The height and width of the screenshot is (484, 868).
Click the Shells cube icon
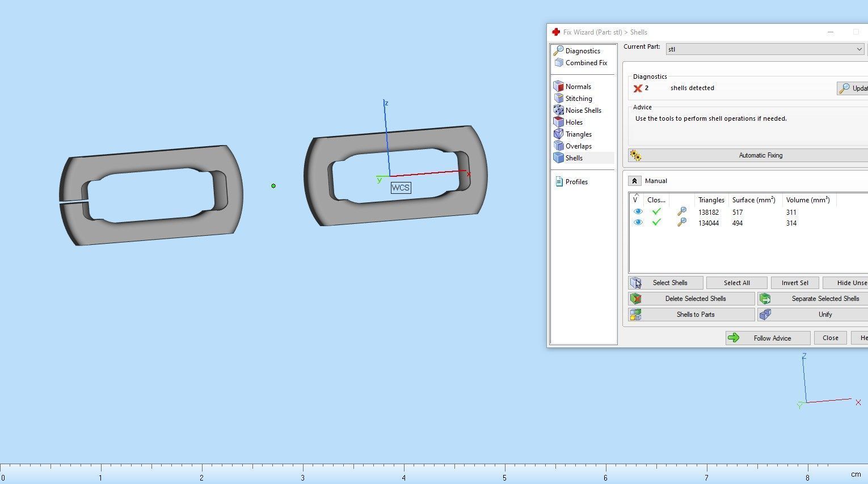[559, 158]
